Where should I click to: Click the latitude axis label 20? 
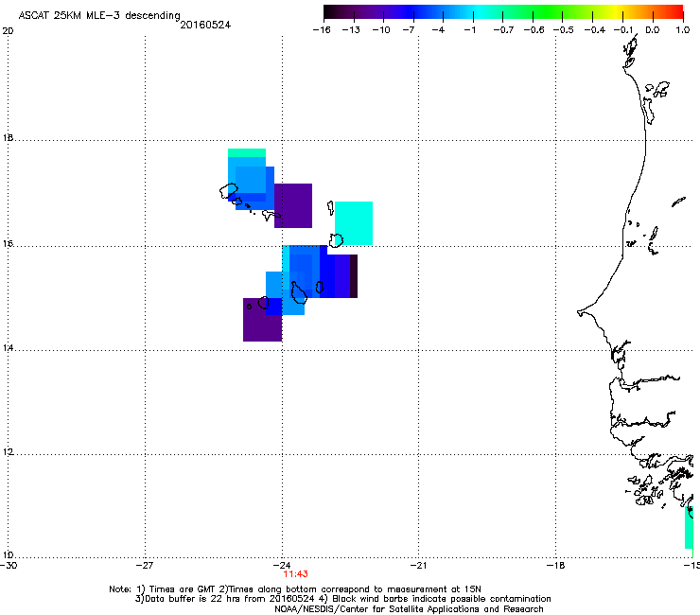(9, 31)
